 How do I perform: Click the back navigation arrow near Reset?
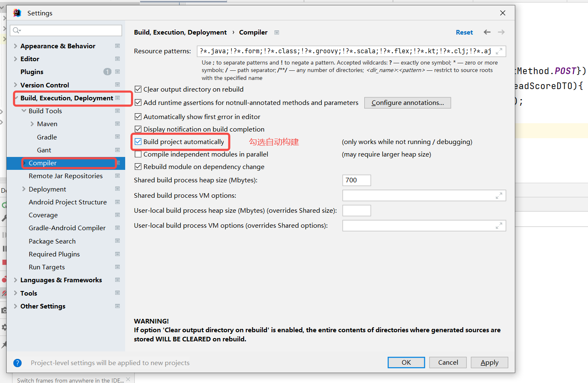point(487,32)
